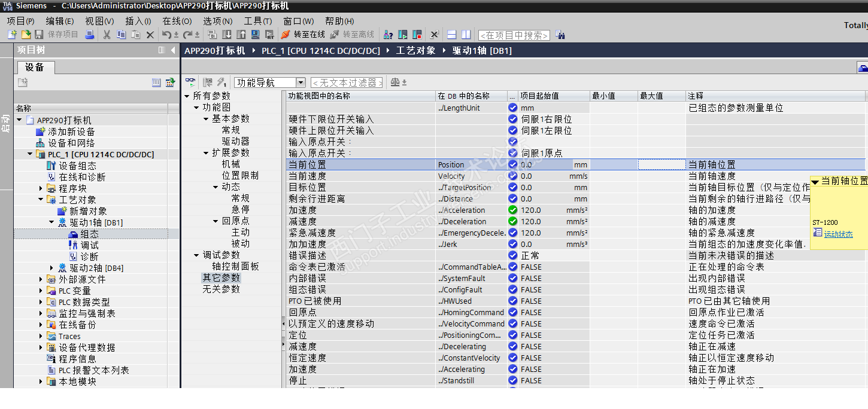Select 程序信息 tree item

click(x=77, y=359)
